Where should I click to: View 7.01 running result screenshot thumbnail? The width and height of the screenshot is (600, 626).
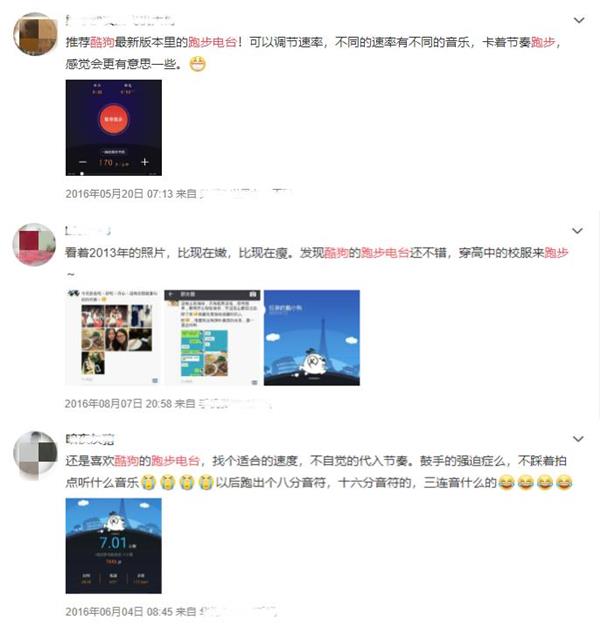point(114,546)
